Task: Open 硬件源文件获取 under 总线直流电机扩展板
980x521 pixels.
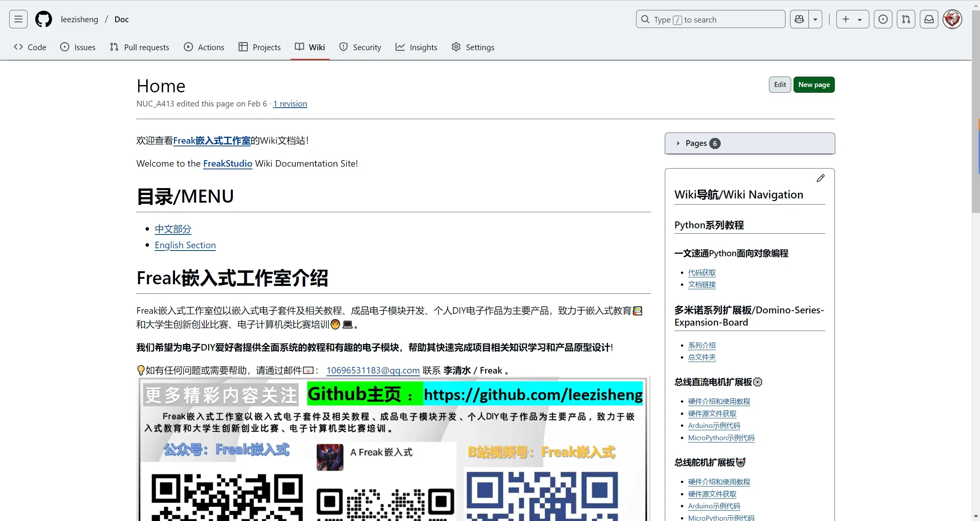Action: (x=712, y=414)
